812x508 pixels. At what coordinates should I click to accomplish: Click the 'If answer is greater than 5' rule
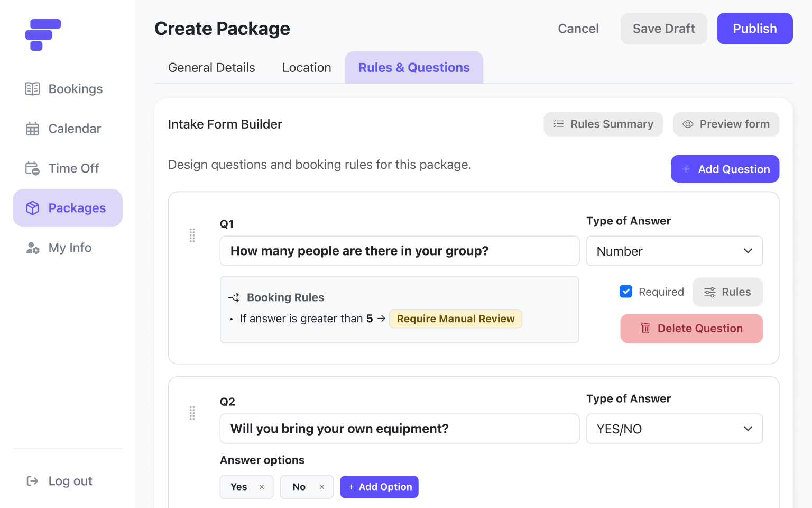coord(307,319)
